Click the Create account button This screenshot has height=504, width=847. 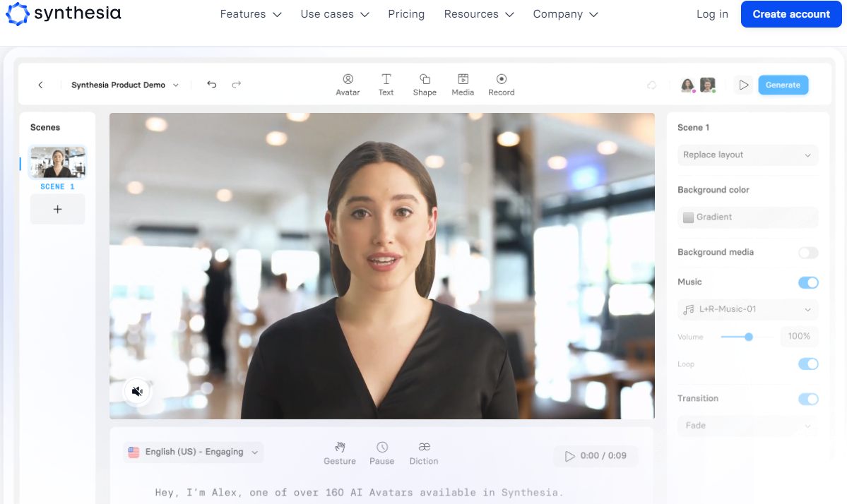790,14
